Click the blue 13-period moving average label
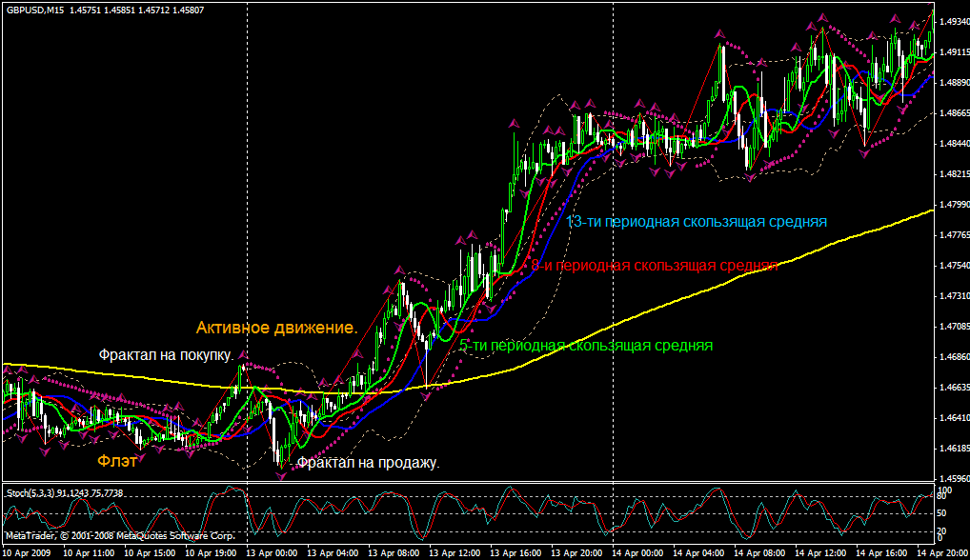The image size is (970, 560). coord(697,222)
